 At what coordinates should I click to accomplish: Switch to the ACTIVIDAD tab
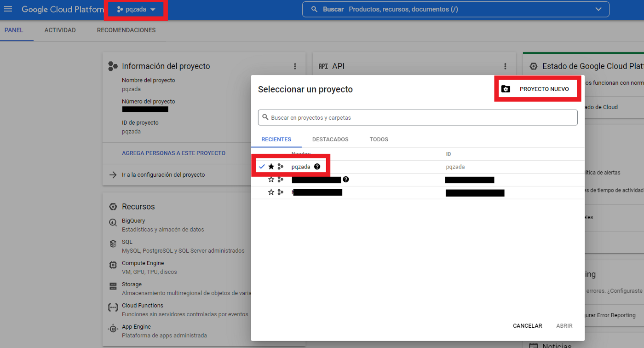point(60,30)
